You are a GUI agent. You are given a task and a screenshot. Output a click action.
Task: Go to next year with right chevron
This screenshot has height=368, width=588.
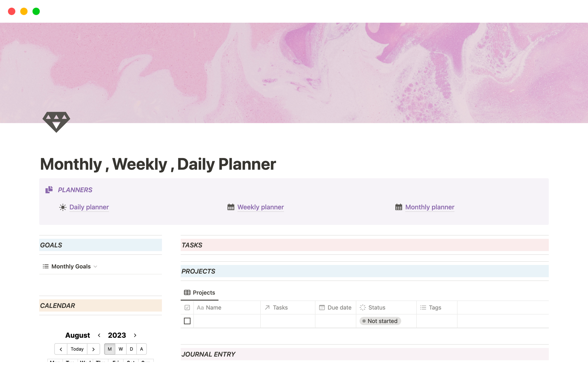pos(135,335)
